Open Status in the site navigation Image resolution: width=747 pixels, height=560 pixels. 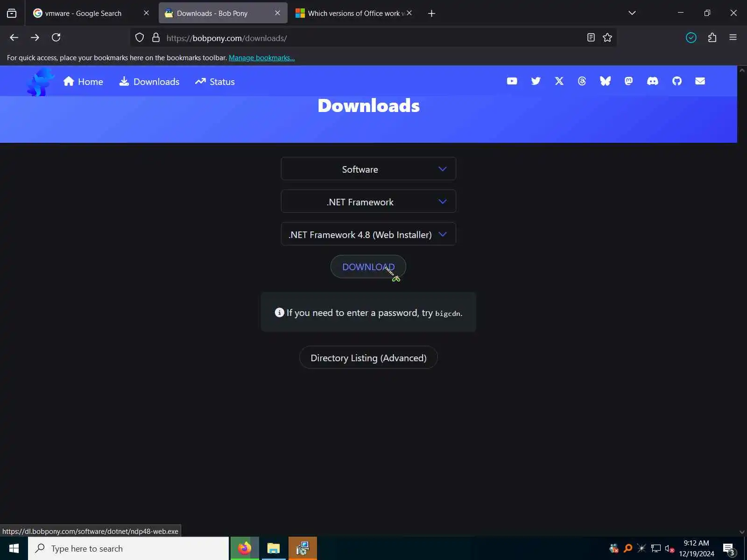[215, 82]
